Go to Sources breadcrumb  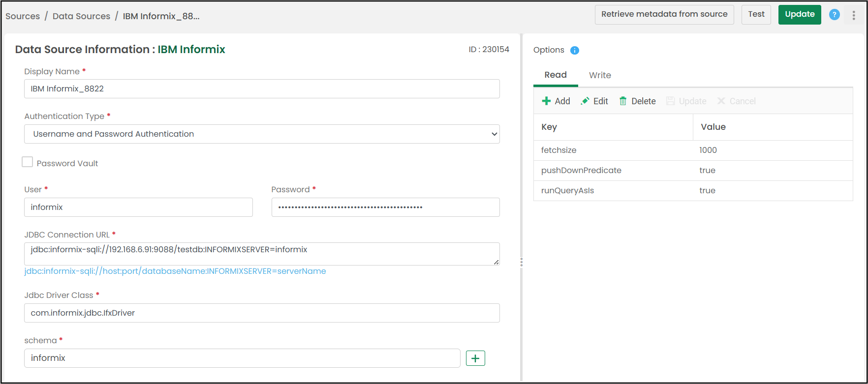point(23,16)
